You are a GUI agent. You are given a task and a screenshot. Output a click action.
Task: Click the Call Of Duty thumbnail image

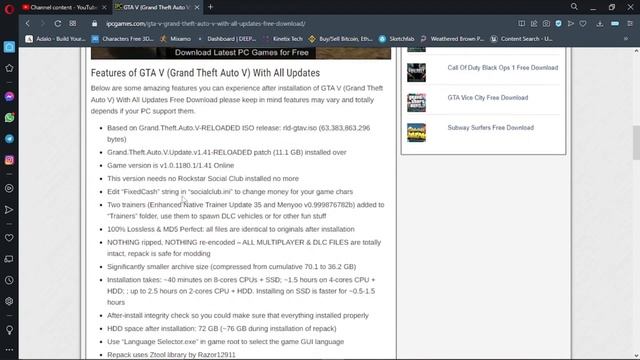[x=416, y=73]
